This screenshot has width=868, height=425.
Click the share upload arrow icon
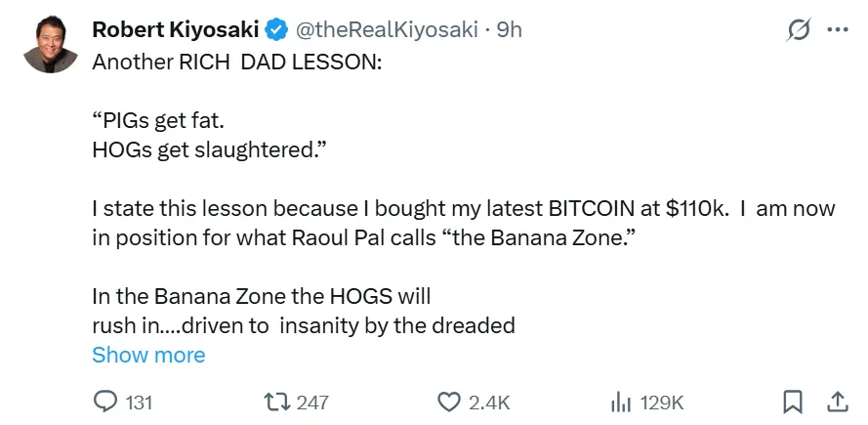point(837,402)
